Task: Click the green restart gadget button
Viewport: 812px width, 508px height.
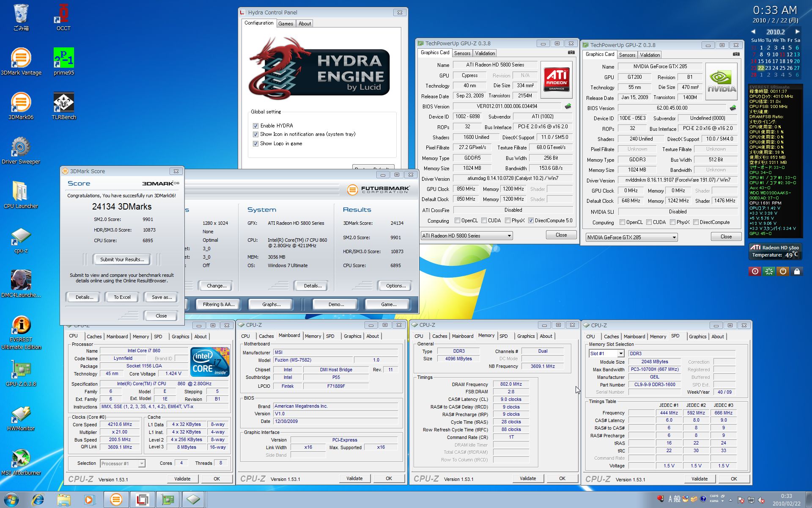Action: 769,271
